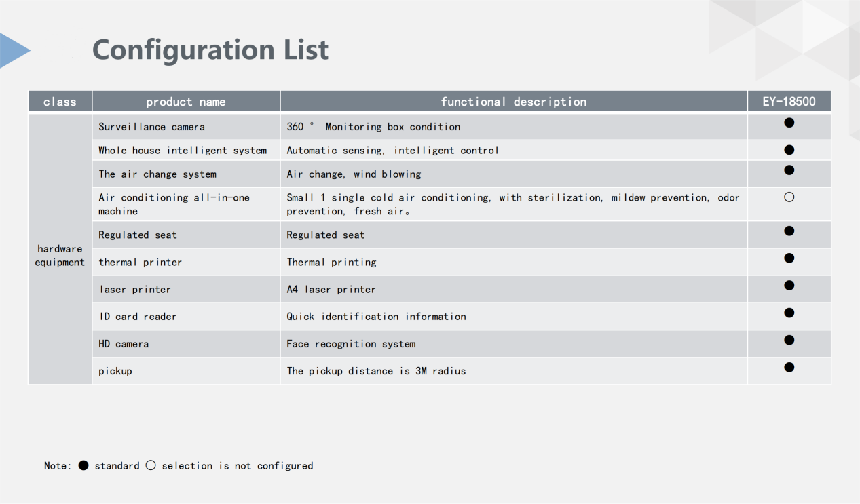
Task: Click 'Face recognition system' description
Action: (351, 344)
